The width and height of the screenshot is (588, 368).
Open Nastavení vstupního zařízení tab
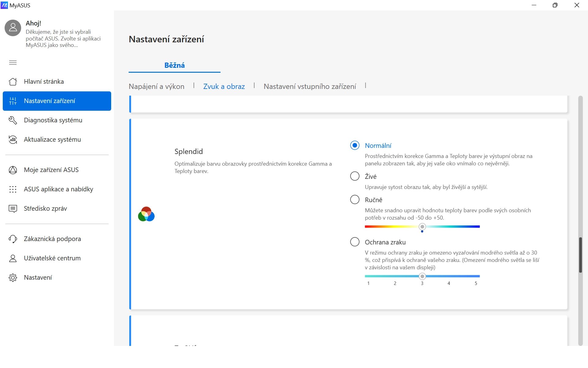310,86
